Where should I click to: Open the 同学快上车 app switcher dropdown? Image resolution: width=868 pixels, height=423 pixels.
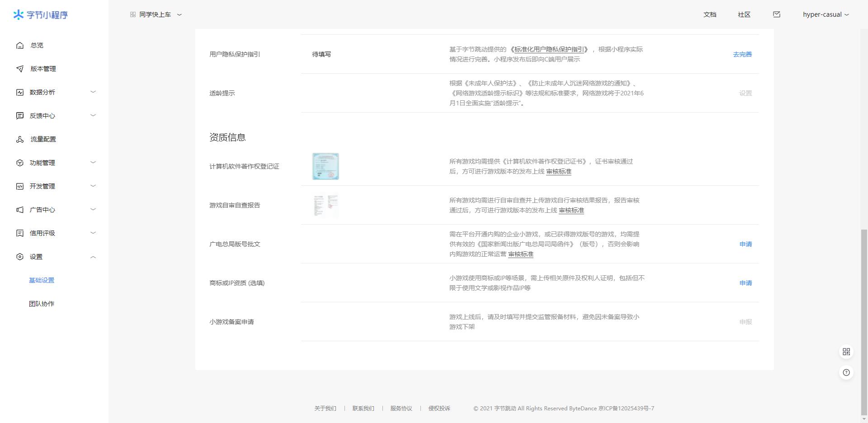(x=156, y=14)
